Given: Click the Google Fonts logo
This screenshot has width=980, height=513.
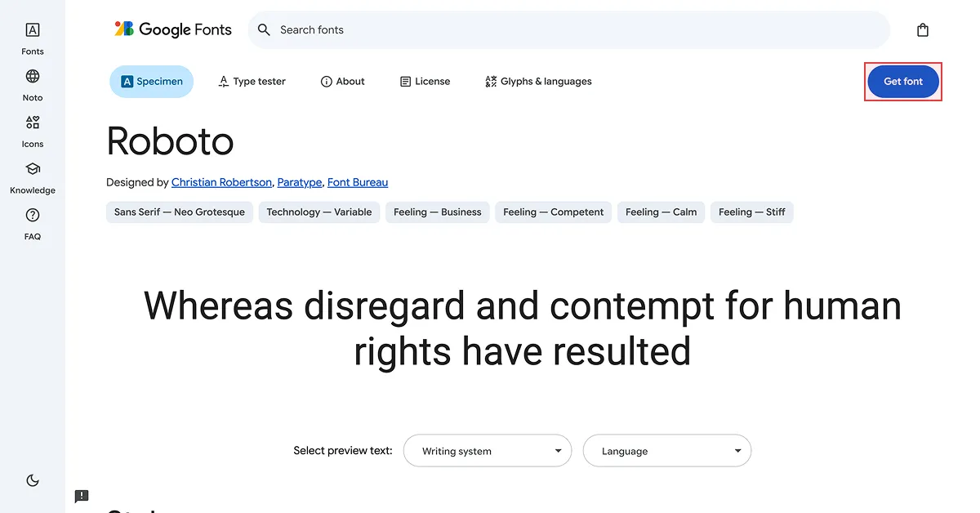Looking at the screenshot, I should point(173,29).
